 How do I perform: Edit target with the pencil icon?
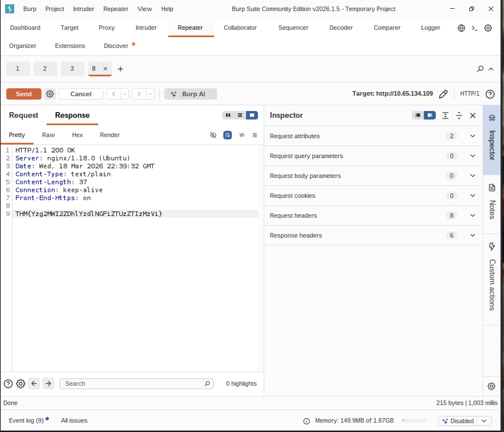443,94
